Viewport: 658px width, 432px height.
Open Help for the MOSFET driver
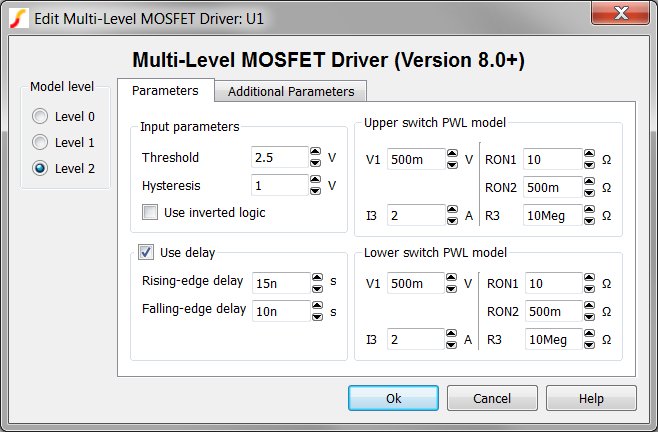591,398
